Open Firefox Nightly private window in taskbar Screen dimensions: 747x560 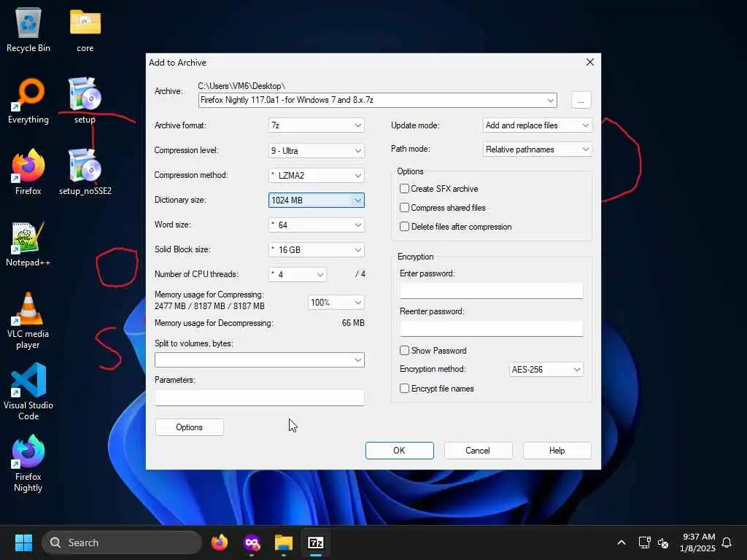(x=252, y=542)
